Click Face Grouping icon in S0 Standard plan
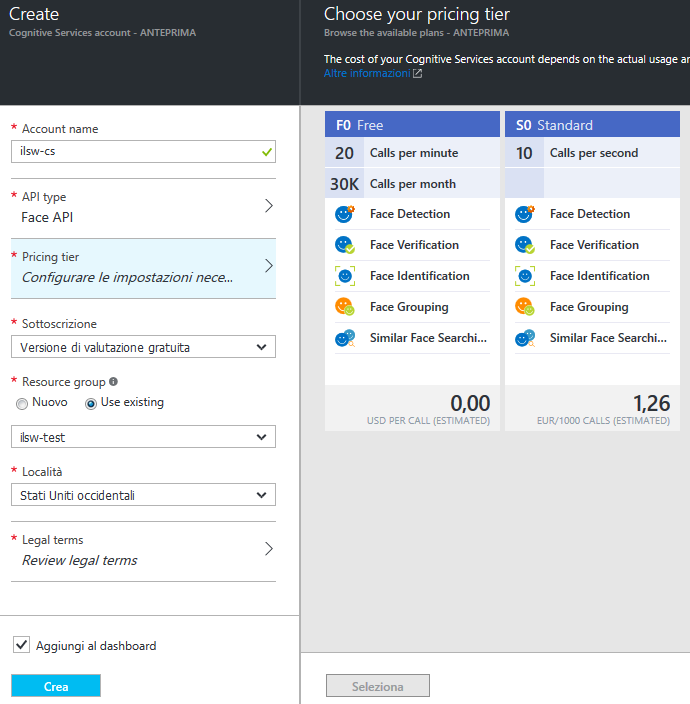The image size is (690, 704). (x=525, y=307)
